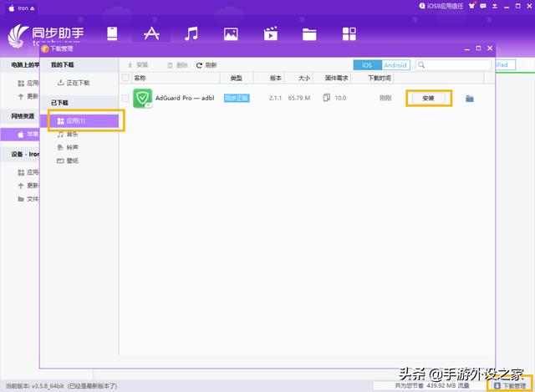Toggle the AdGuard Pro row checkbox
The width and height of the screenshot is (535, 392).
click(125, 99)
